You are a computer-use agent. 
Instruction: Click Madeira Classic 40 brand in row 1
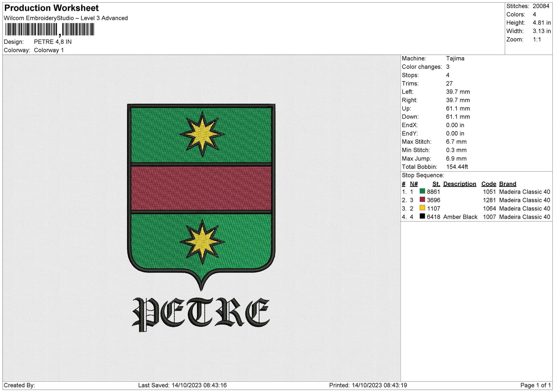(x=525, y=192)
